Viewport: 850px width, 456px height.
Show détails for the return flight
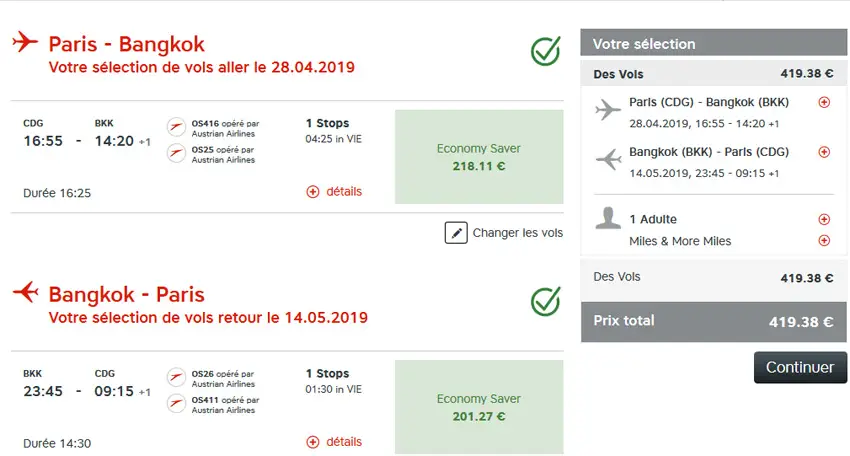[334, 442]
